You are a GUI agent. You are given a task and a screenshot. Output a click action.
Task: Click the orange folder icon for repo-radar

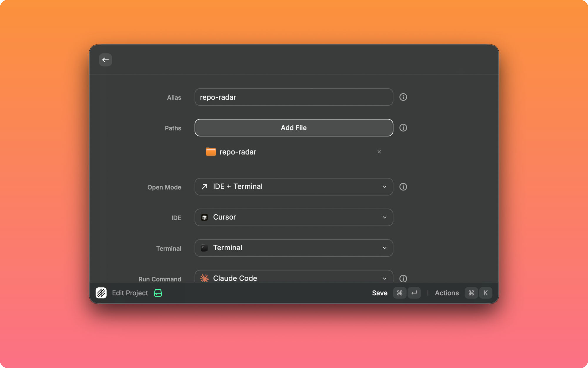click(x=211, y=152)
